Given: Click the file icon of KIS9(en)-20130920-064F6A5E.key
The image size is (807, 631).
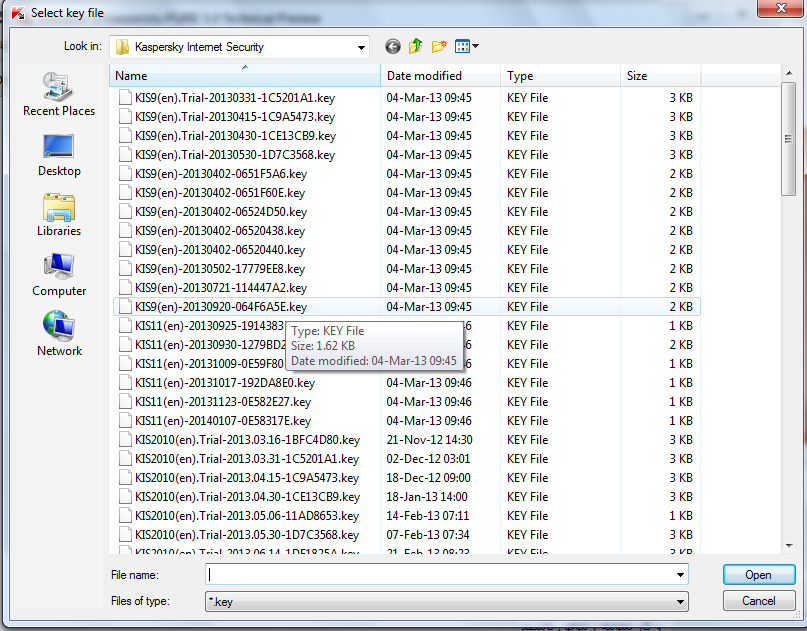Looking at the screenshot, I should tap(125, 307).
